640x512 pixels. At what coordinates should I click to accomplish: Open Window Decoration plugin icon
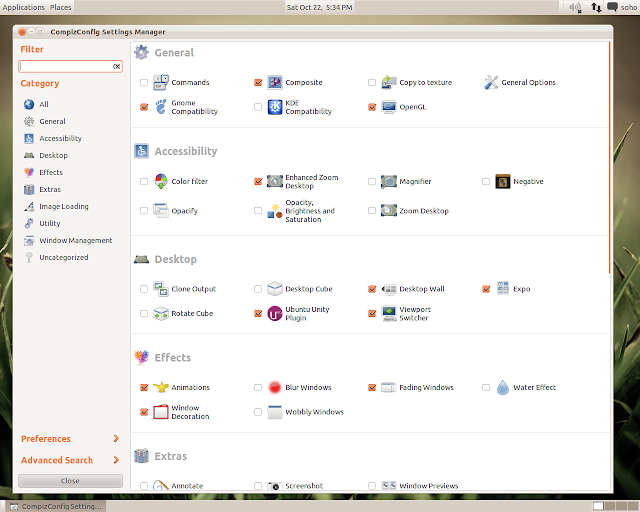point(161,412)
